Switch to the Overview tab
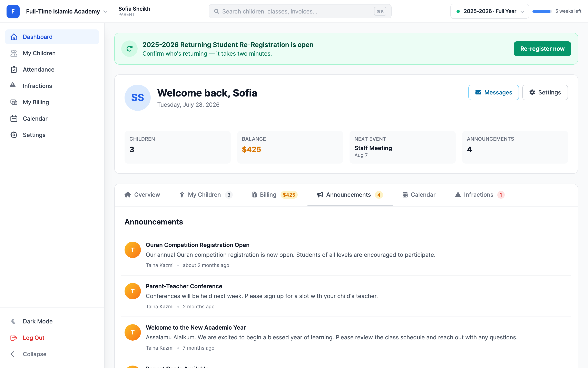 click(x=142, y=195)
